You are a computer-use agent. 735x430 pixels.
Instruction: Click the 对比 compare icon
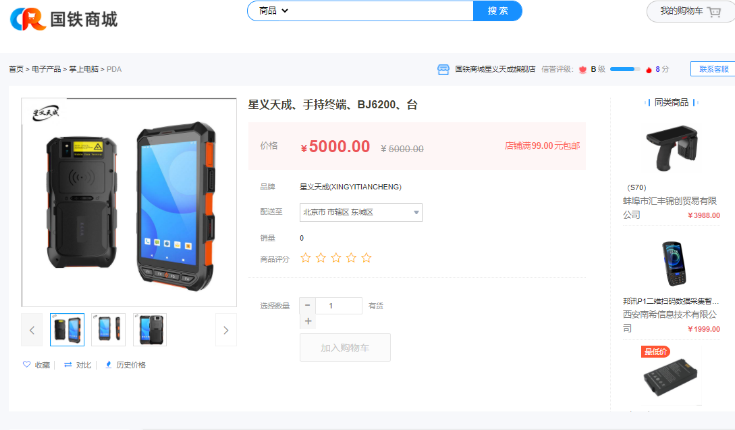pos(68,364)
